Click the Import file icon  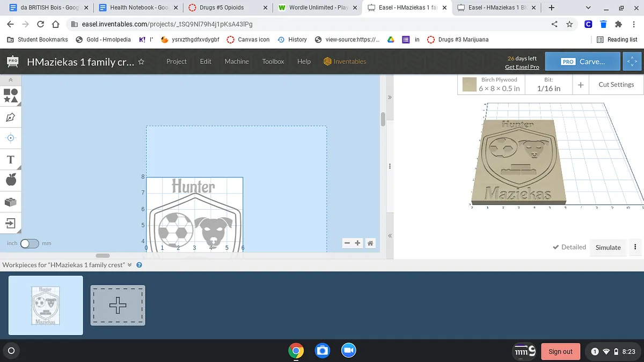point(11,223)
